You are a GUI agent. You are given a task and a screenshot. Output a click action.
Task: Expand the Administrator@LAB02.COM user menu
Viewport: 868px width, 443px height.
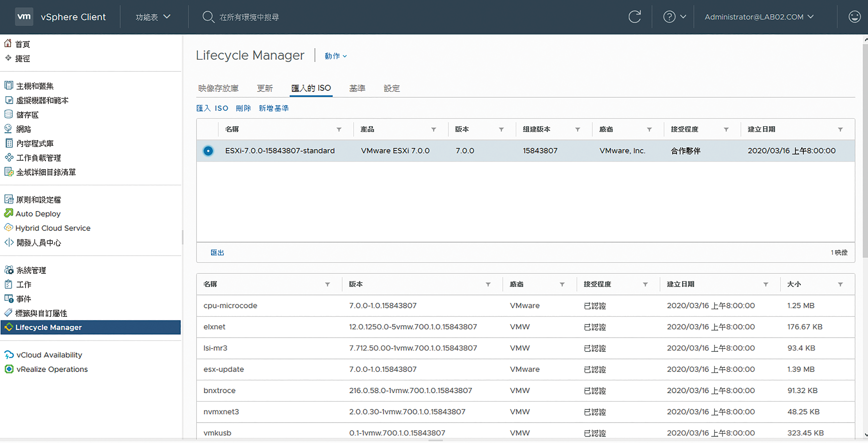tap(759, 17)
